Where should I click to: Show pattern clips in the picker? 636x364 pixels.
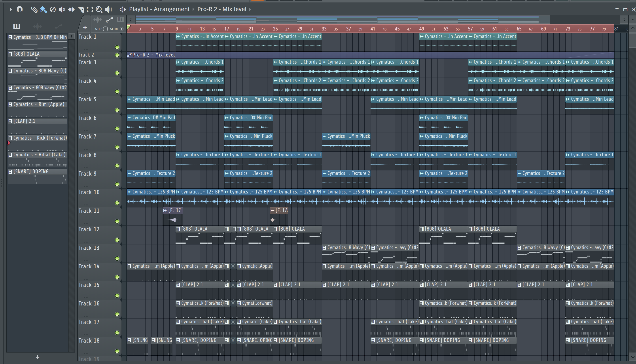(x=17, y=26)
